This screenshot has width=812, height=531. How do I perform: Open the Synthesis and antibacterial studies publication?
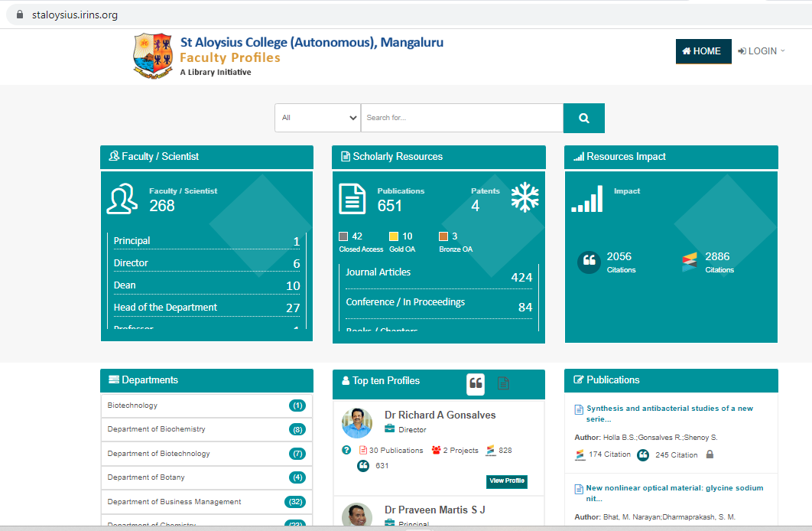(x=670, y=413)
